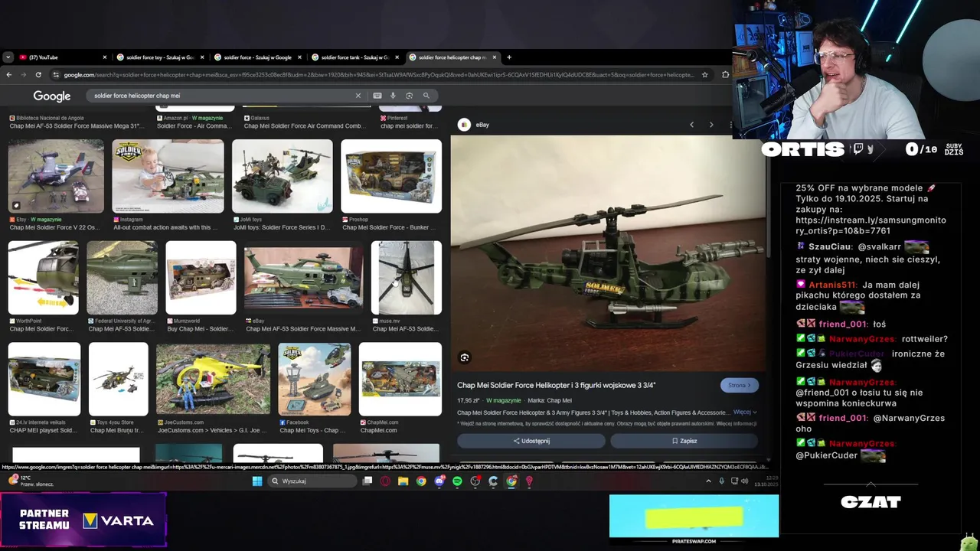
Task: Open the on-screen keyboard input tool
Action: click(377, 96)
